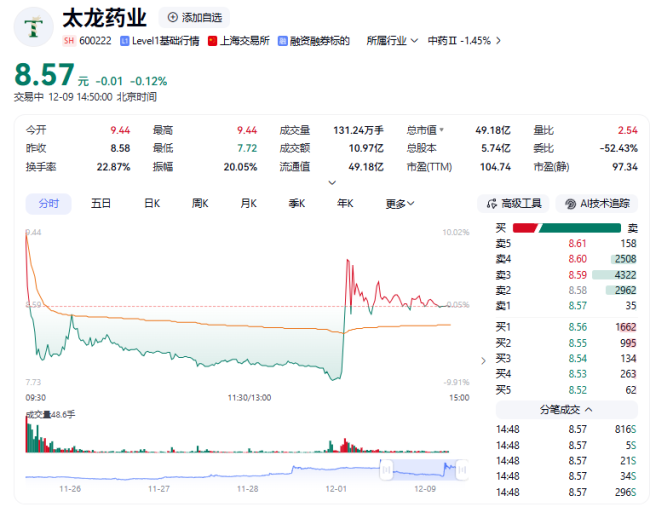Screen dimensions: 650x507
Task: Expand more quote data below 成交额
Action: pyautogui.click(x=331, y=182)
